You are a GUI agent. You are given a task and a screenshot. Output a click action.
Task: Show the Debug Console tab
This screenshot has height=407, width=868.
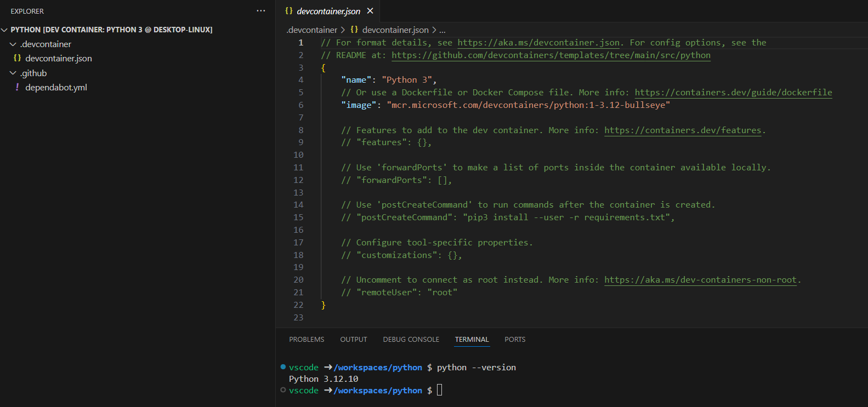pos(411,340)
